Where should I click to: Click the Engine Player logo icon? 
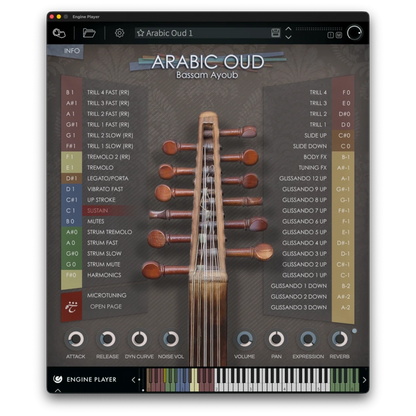[x=57, y=379]
